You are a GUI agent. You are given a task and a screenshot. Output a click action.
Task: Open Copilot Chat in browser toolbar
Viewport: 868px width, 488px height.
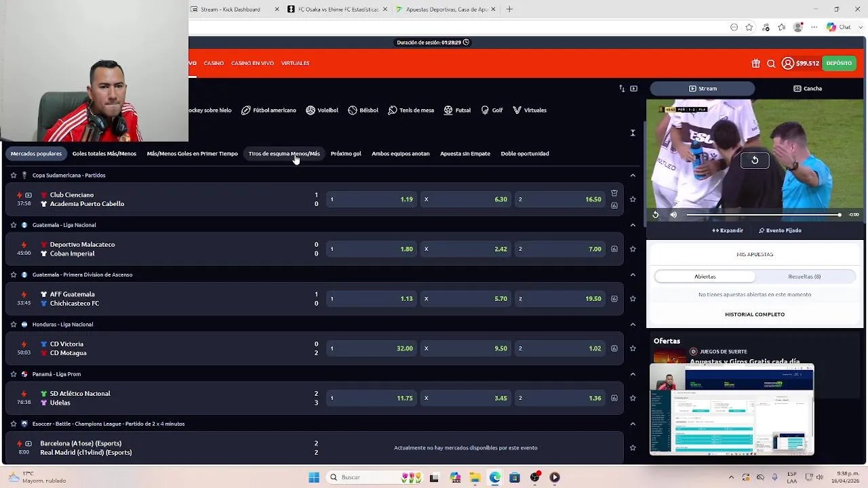[x=839, y=27]
